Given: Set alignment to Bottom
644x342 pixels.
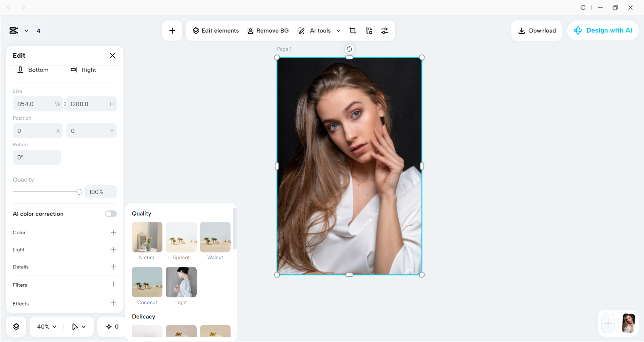Looking at the screenshot, I should 33,70.
